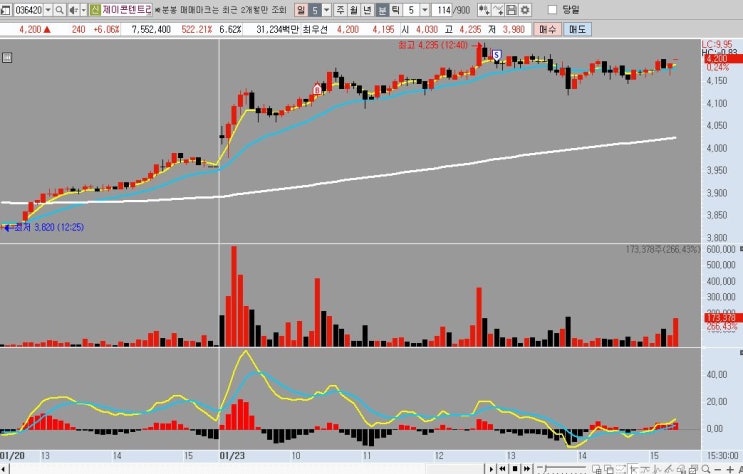
Task: Expand the dropdown next to speaker icon
Action: 84,10
